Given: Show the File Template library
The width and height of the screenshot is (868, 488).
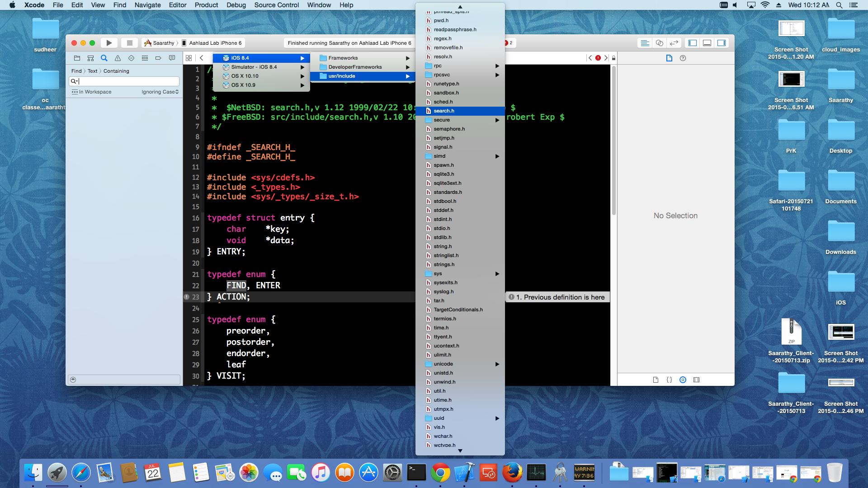Looking at the screenshot, I should pyautogui.click(x=656, y=380).
